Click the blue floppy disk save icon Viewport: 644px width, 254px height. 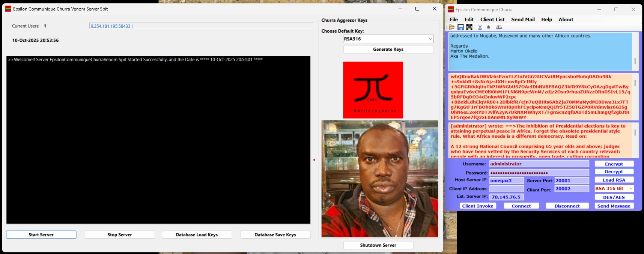point(460,27)
